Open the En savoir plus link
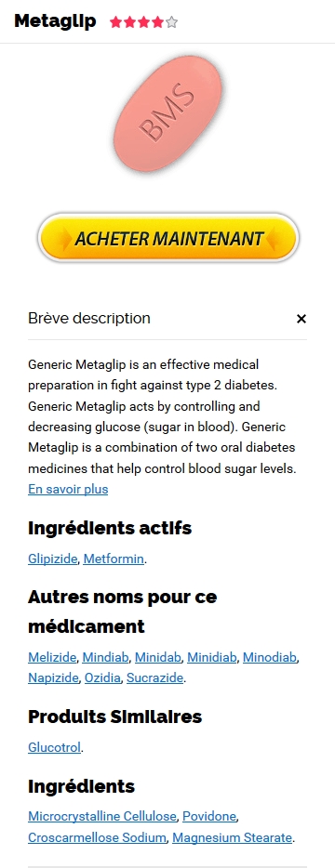Screen dimensions: 335x868 pos(68,490)
